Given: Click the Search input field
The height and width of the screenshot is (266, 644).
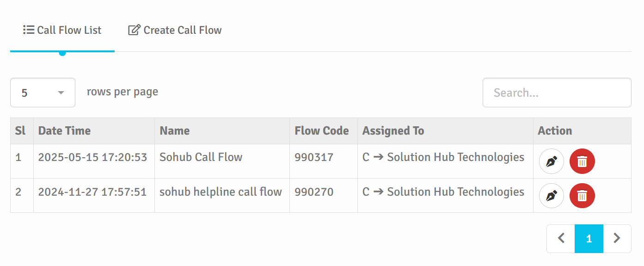Looking at the screenshot, I should pyautogui.click(x=557, y=93).
